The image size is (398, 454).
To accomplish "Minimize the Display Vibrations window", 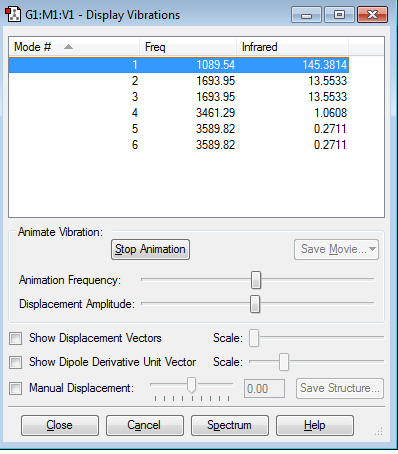I will [x=306, y=15].
